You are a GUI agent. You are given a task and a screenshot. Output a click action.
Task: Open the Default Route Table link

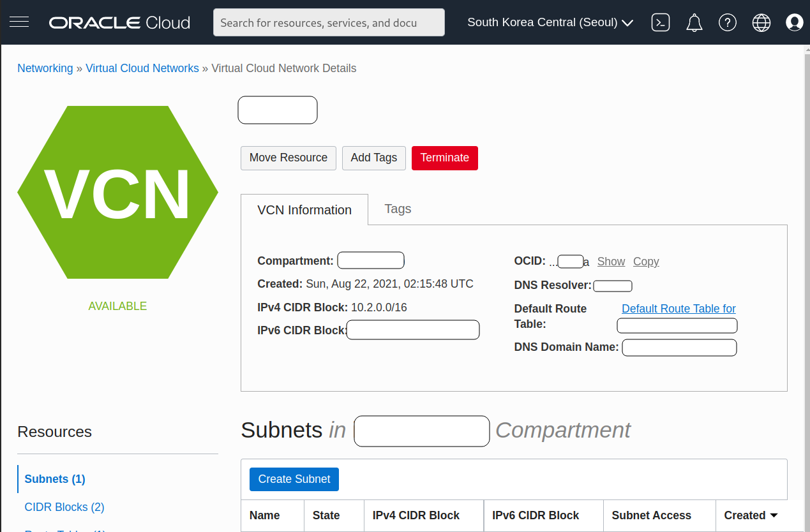(x=678, y=309)
